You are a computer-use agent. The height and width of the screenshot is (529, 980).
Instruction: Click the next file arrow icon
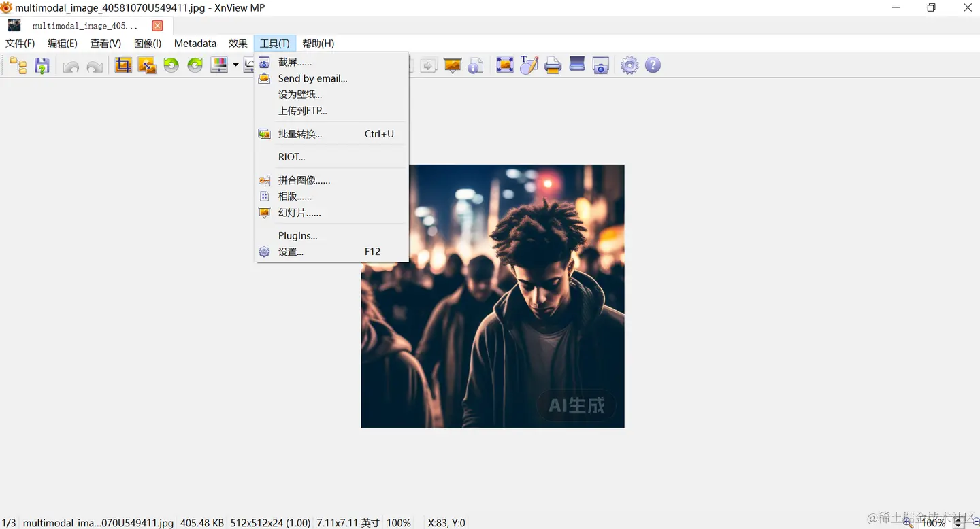[x=428, y=65]
